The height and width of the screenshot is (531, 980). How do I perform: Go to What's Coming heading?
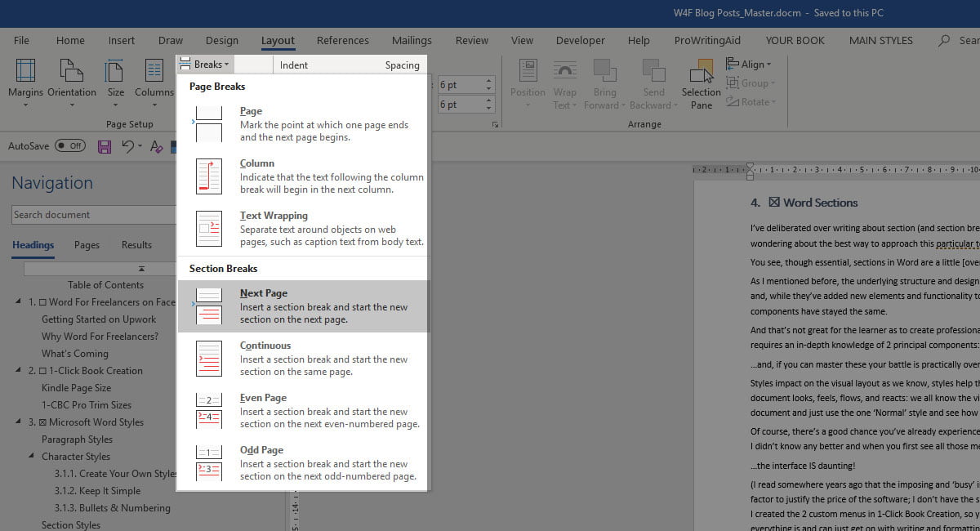pyautogui.click(x=74, y=354)
